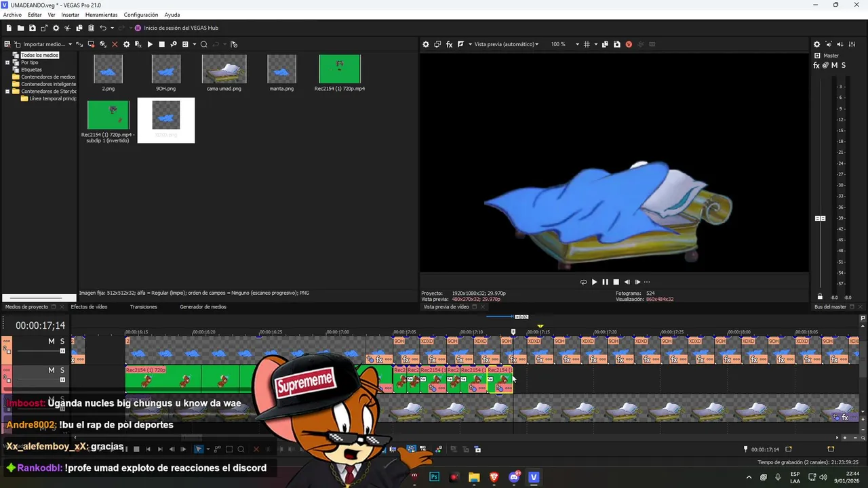Open media FX icon in media toolbar
The width and height of the screenshot is (868, 488).
click(x=138, y=44)
